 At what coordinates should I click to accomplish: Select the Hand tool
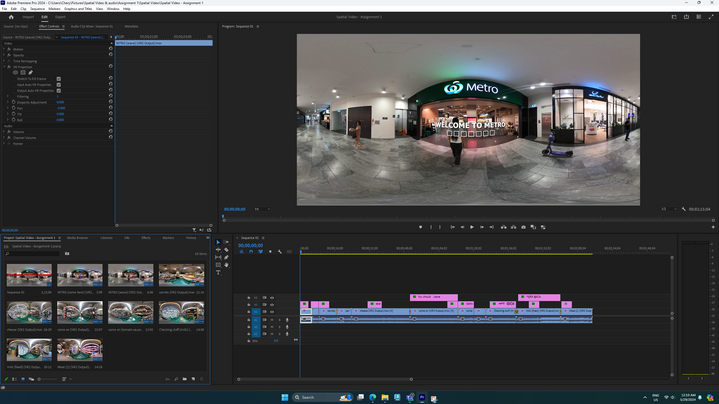pos(226,265)
